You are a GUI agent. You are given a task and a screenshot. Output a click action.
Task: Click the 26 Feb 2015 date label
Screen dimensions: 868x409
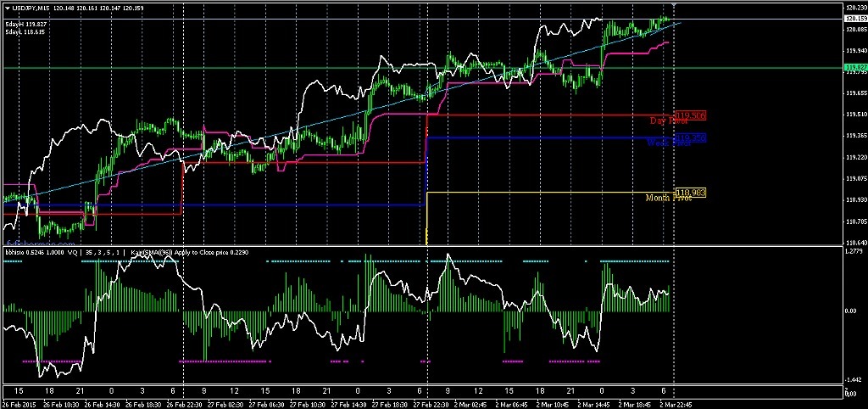[x=18, y=405]
